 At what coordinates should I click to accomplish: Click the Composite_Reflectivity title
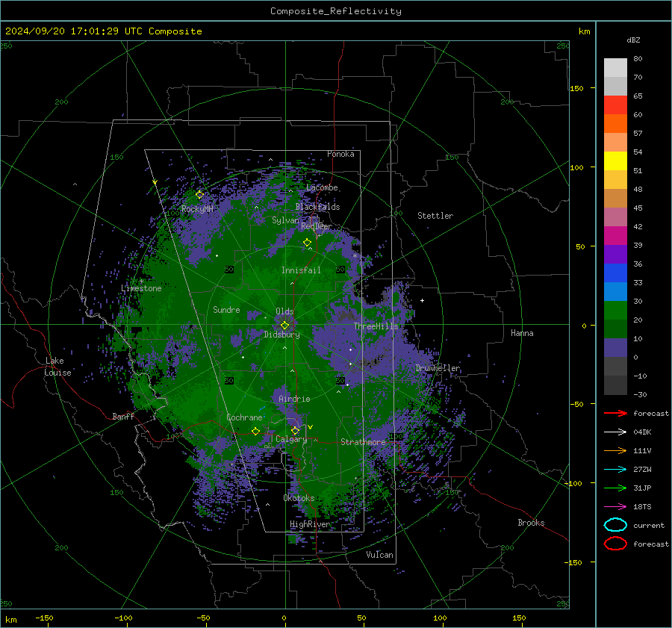coord(336,11)
